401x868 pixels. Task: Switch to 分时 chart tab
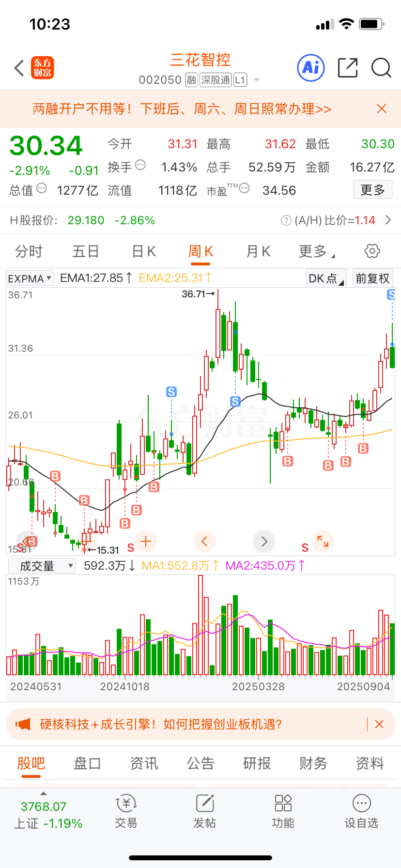[x=29, y=251]
